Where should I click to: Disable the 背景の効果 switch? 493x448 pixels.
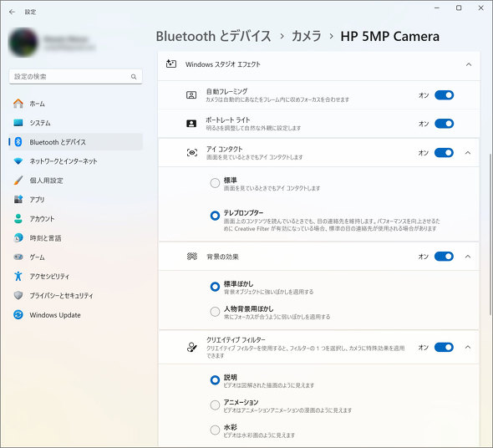[444, 257]
